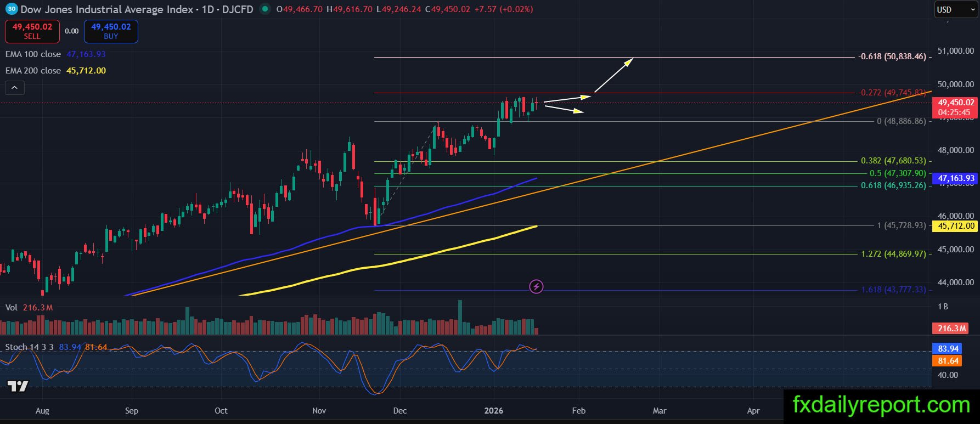Click the blue 83.94 stochastic axis tag

pos(948,349)
